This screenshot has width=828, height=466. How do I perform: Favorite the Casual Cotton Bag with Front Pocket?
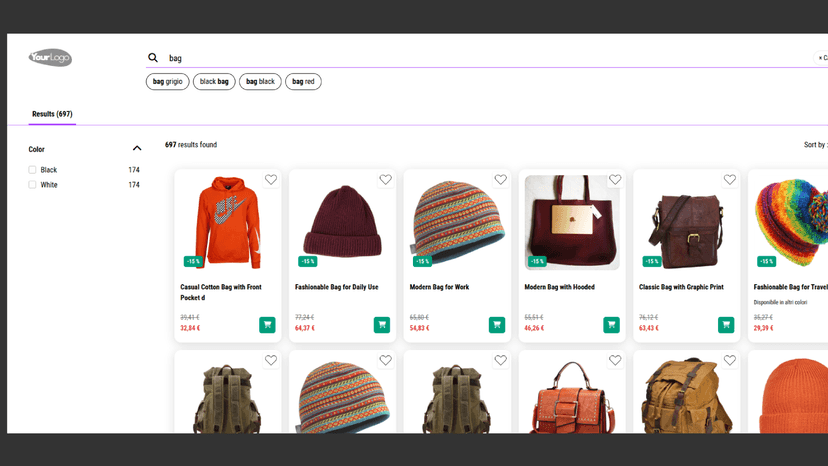click(x=271, y=180)
